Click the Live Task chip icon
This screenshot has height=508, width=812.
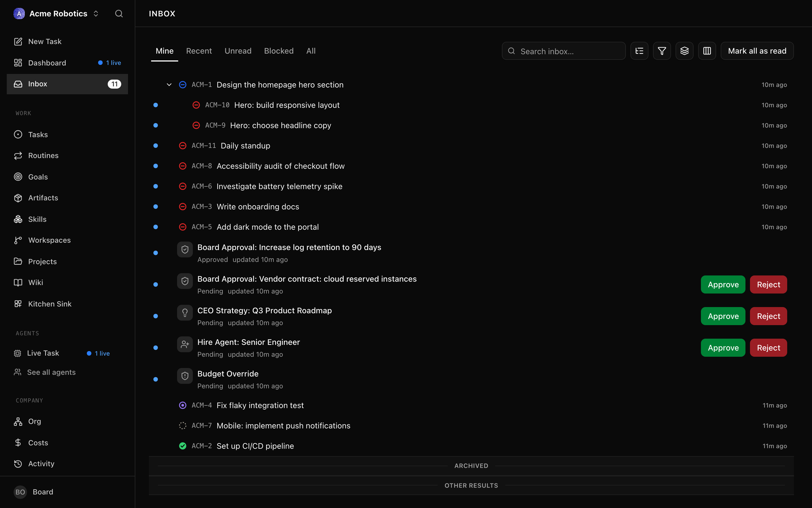pyautogui.click(x=17, y=353)
